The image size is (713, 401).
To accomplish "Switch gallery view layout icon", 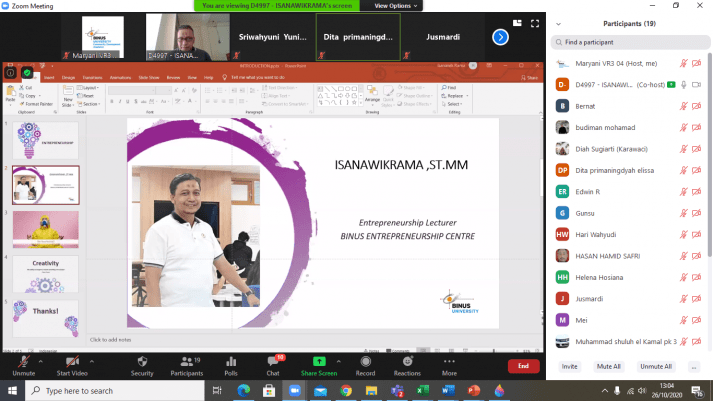I will (517, 23).
